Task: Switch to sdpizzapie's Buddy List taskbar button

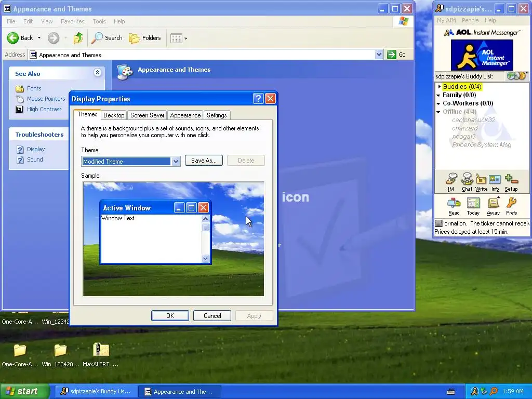Action: 96,392
